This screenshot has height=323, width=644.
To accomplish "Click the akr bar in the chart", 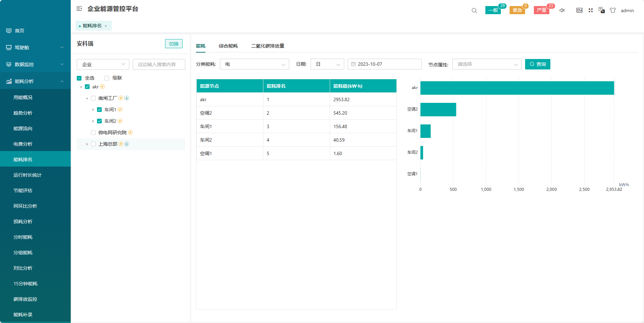I will [517, 88].
